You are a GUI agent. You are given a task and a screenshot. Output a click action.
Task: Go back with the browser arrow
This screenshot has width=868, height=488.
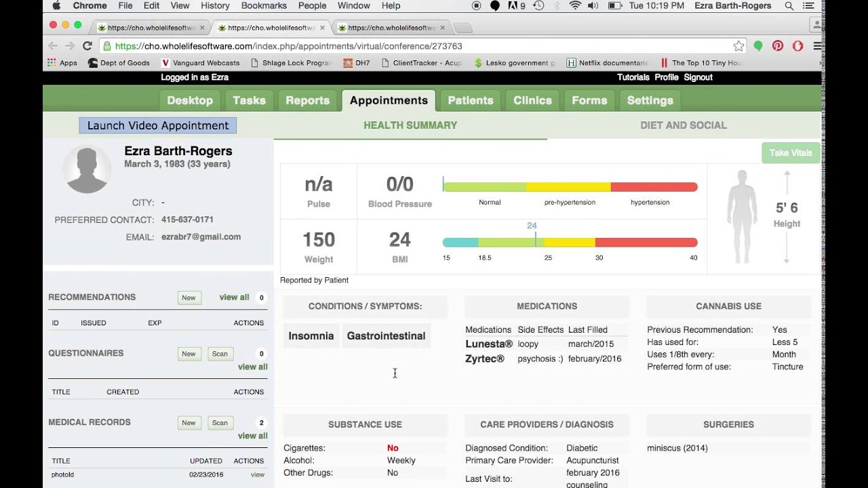tap(53, 46)
